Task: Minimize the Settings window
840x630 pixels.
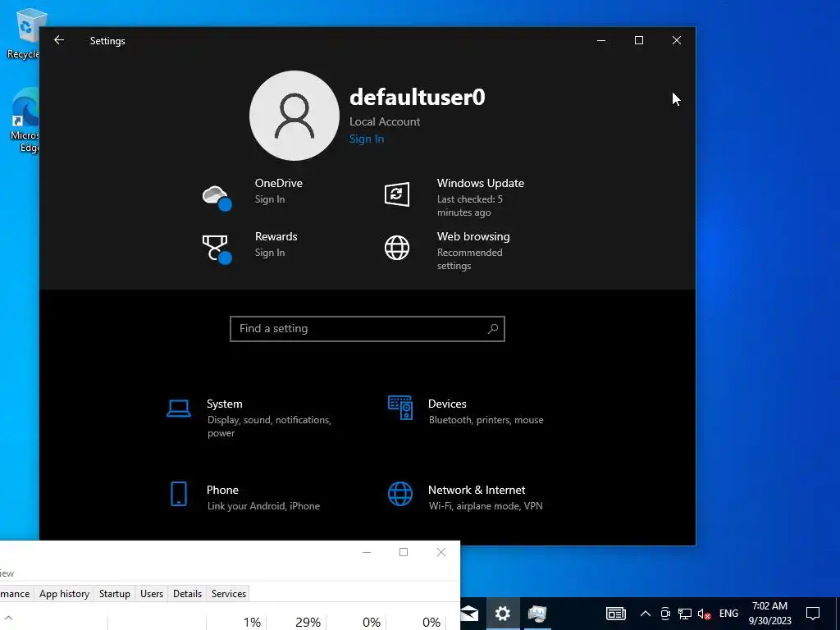Action: tap(601, 40)
